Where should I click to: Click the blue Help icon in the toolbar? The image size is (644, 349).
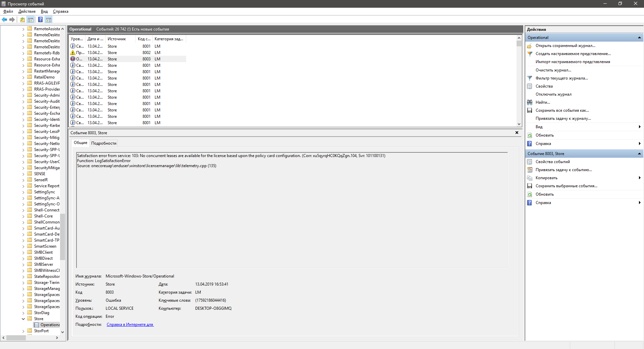pyautogui.click(x=40, y=19)
